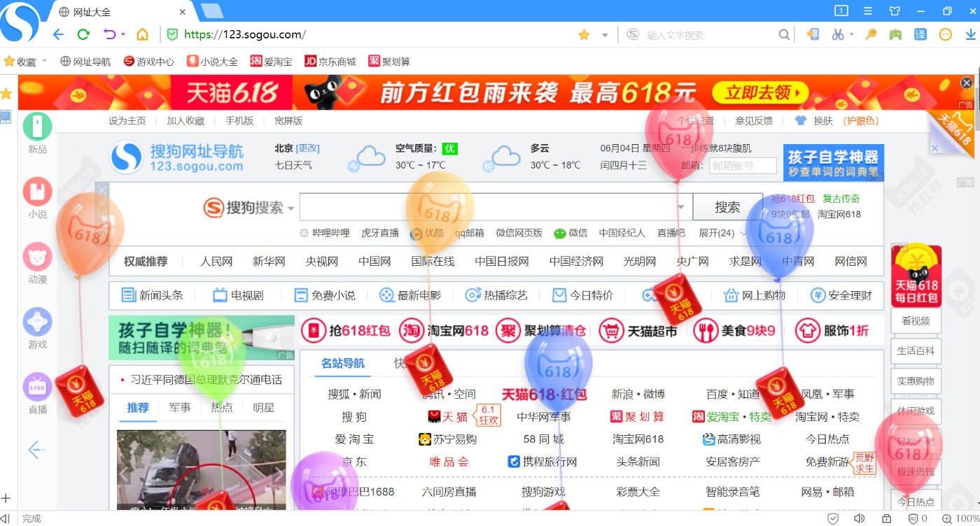Image resolution: width=980 pixels, height=526 pixels.
Task: Open the password key icon
Action: pos(871,34)
